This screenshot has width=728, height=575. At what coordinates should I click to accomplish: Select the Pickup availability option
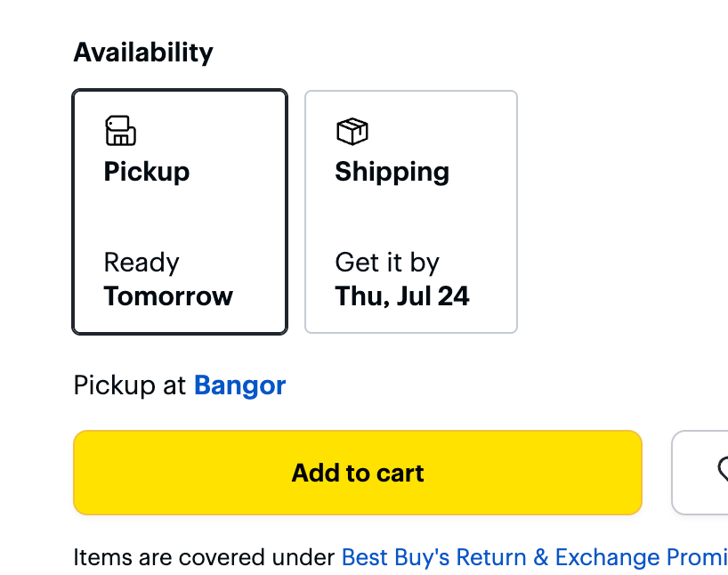[179, 211]
